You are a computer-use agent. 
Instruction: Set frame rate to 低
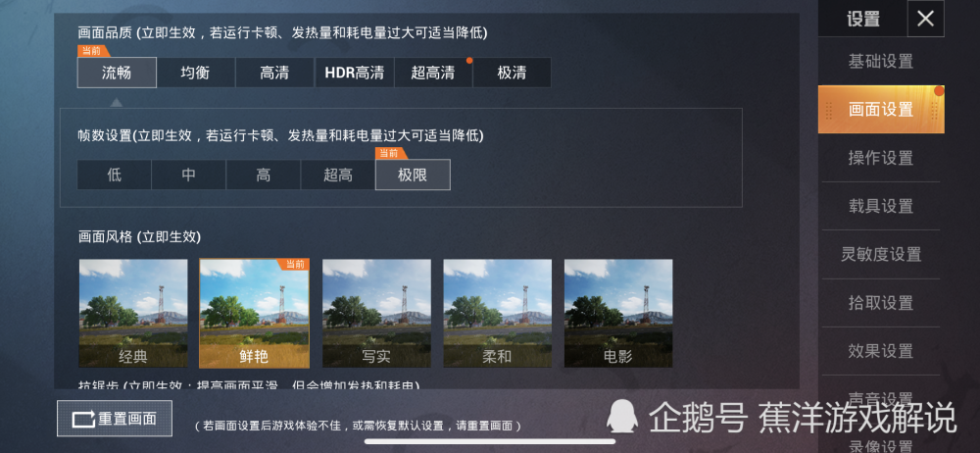(114, 175)
